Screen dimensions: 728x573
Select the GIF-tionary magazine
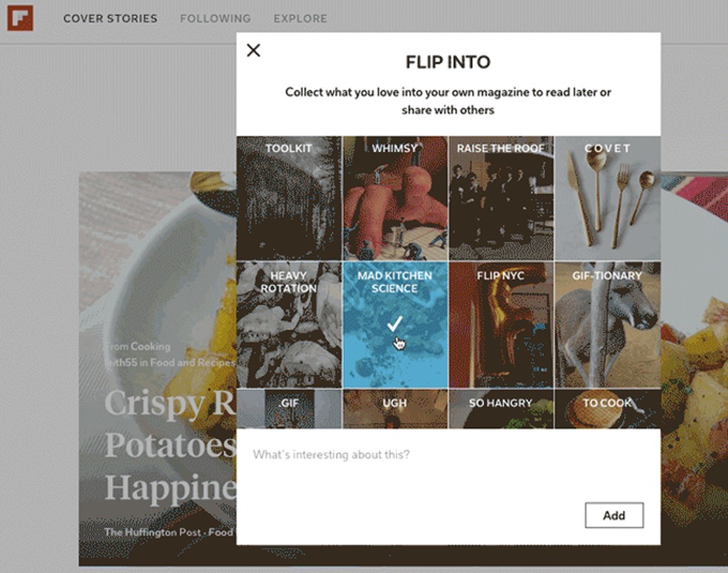607,324
